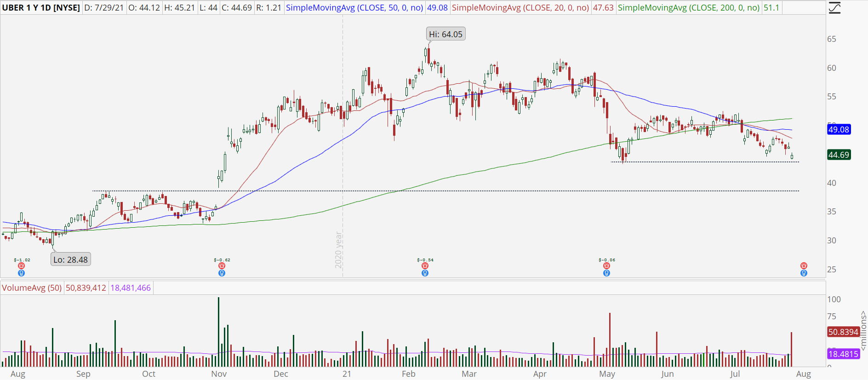
Task: Click the red earnings icon below $-0.54
Action: 425,266
